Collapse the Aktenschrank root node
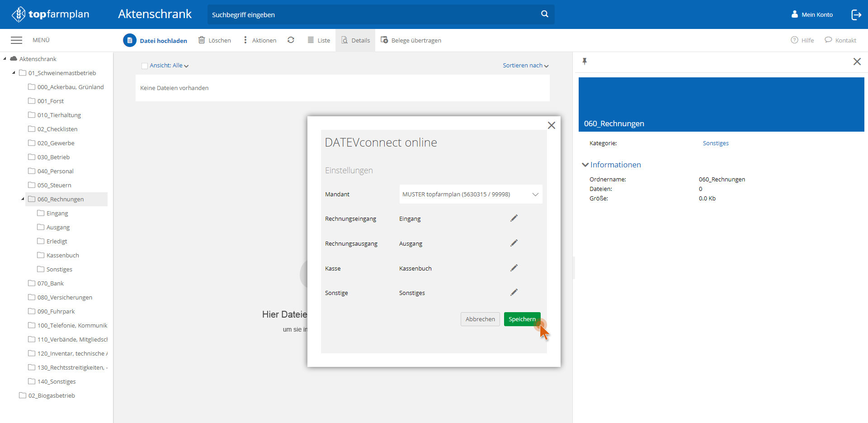The width and height of the screenshot is (868, 423). point(5,59)
